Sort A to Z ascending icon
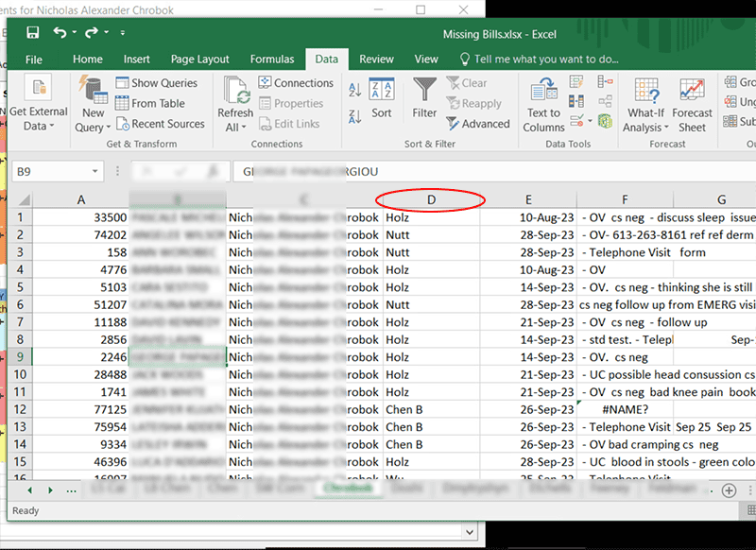 (x=355, y=91)
